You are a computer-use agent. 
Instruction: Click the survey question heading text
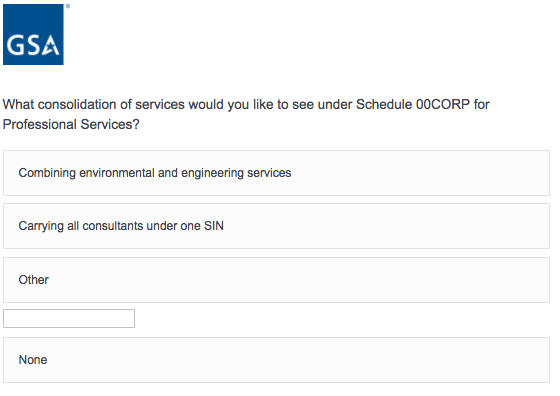tap(246, 114)
